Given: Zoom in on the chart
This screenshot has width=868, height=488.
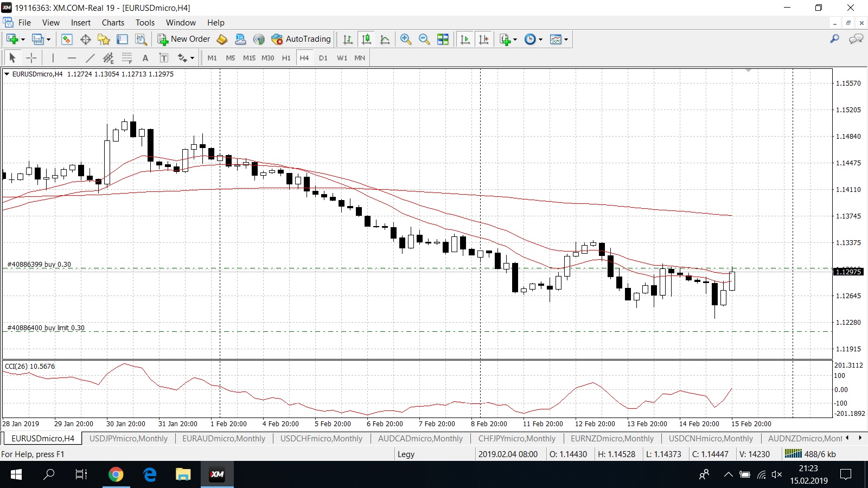Looking at the screenshot, I should tap(406, 39).
